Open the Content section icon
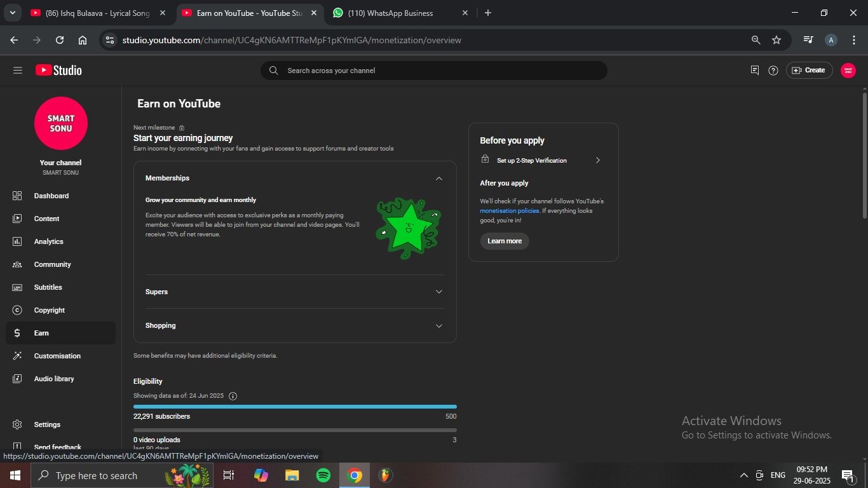 [x=17, y=219]
